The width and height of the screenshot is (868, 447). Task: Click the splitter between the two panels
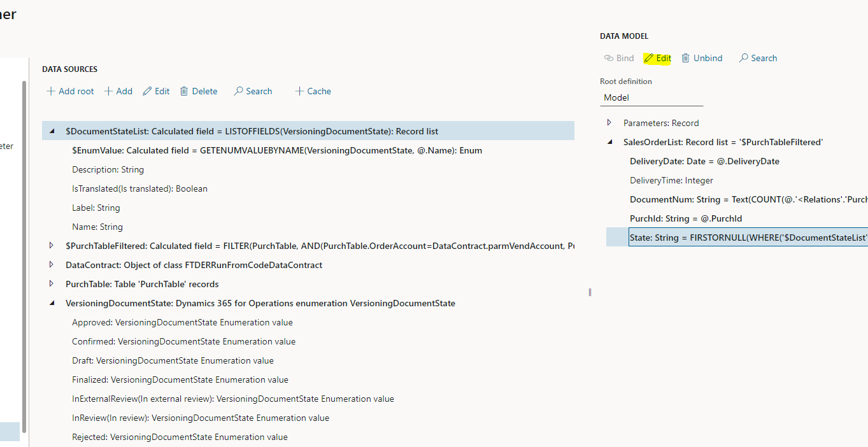click(x=589, y=292)
